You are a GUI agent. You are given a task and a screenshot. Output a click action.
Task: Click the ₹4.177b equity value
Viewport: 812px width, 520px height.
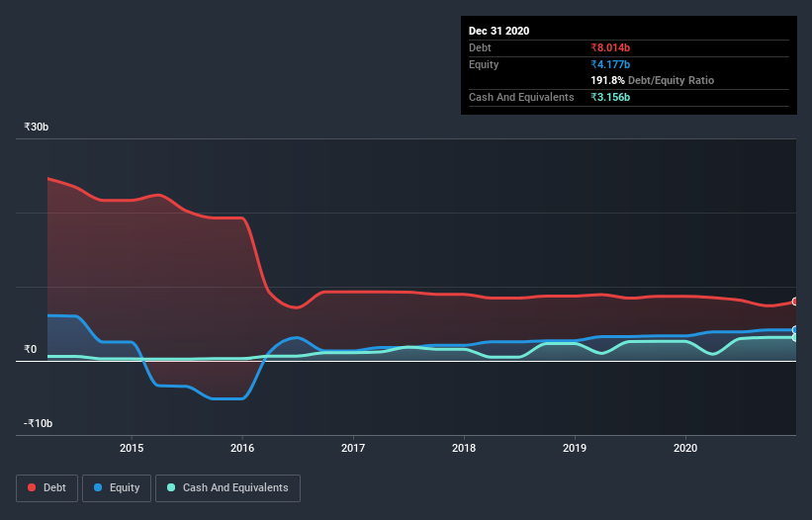[610, 64]
